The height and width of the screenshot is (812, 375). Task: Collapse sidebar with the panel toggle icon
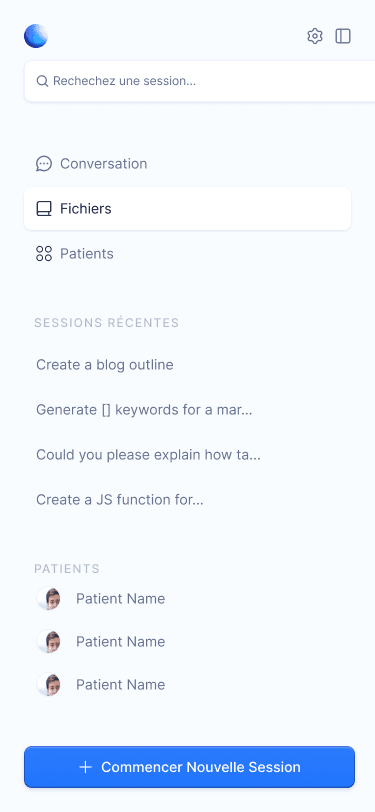[343, 36]
